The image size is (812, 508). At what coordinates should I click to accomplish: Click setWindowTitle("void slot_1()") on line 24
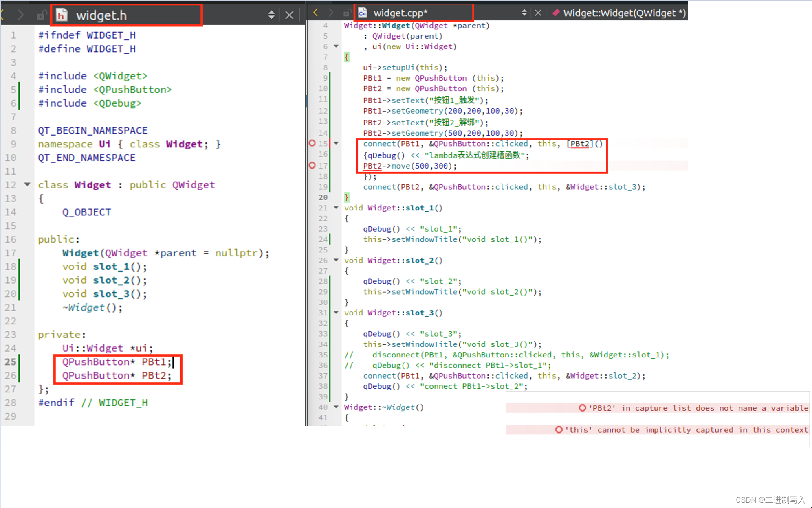[453, 239]
